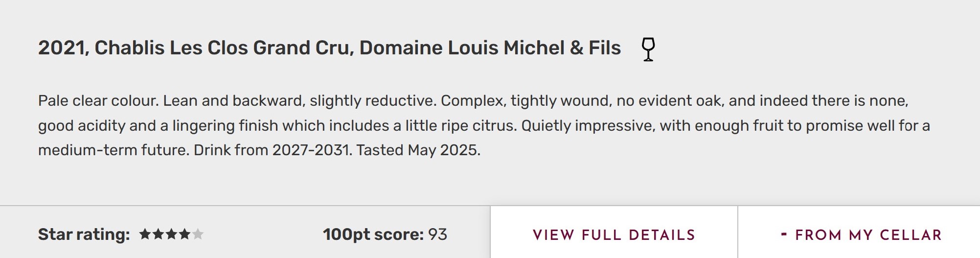The height and width of the screenshot is (258, 980).
Task: Click the 'Pale clear colour' opening sentence
Action: point(98,101)
